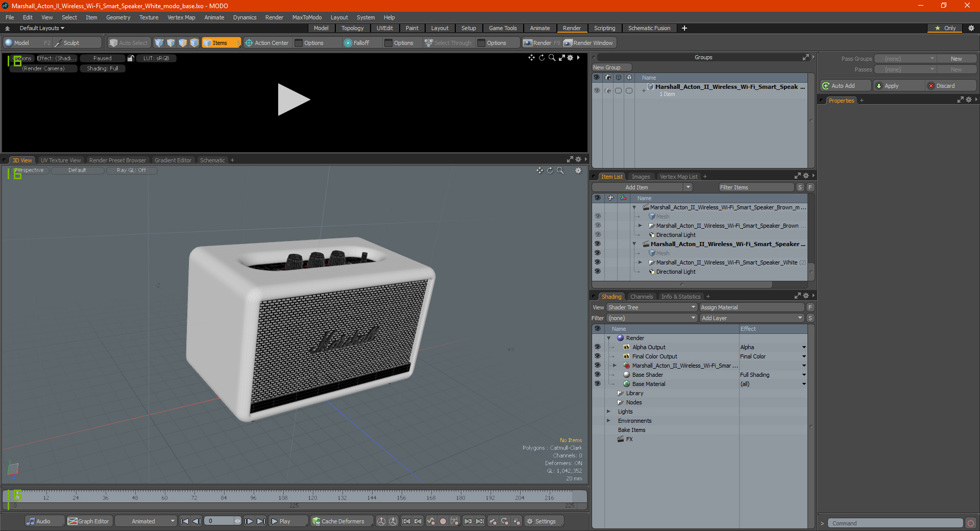Open the Graph Editor
This screenshot has width=980, height=531.
coord(88,521)
